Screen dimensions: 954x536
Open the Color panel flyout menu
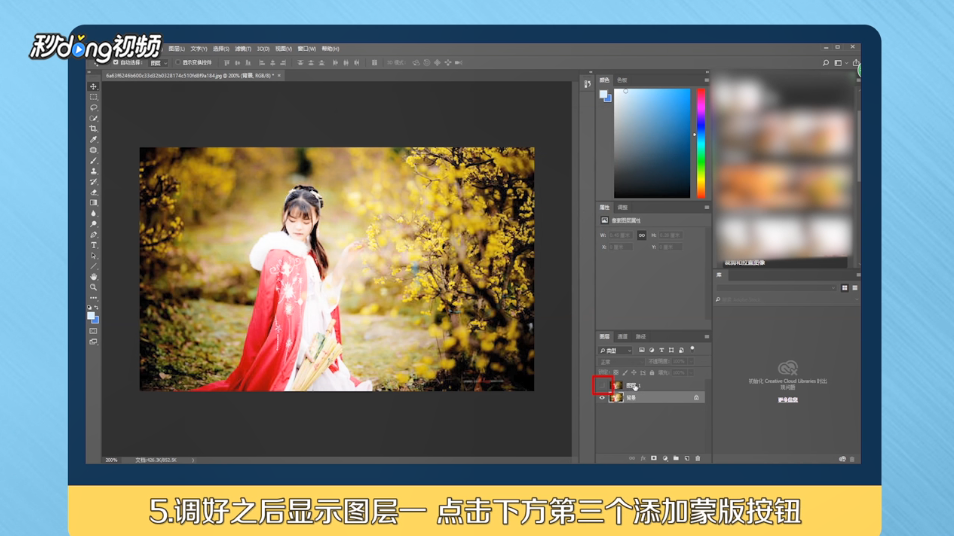(x=706, y=80)
